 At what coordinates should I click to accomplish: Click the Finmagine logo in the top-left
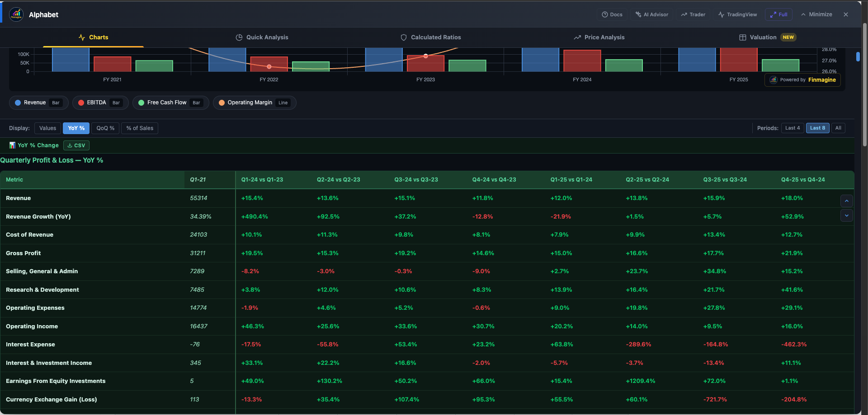(x=16, y=14)
